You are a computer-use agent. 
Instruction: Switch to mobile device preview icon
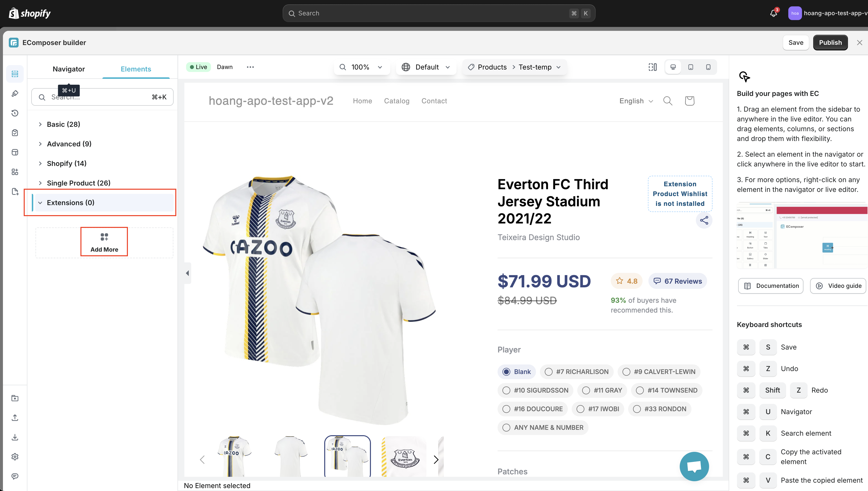click(x=708, y=67)
